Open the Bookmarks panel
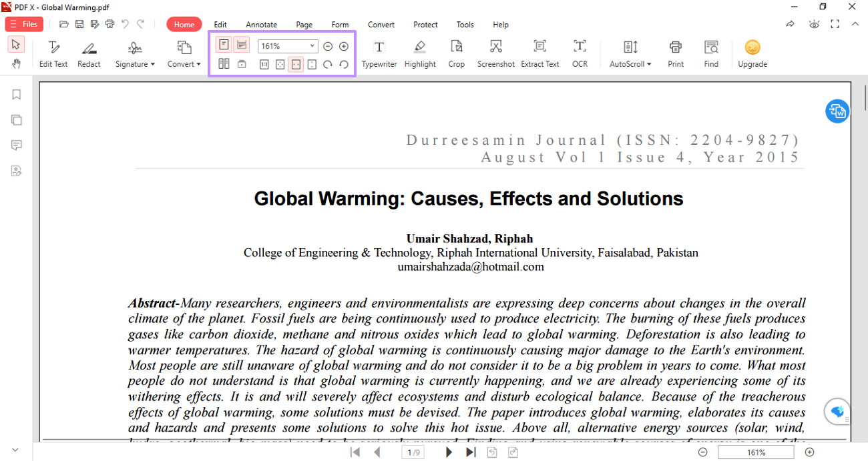Screen dimensions: 868x461 click(16, 94)
